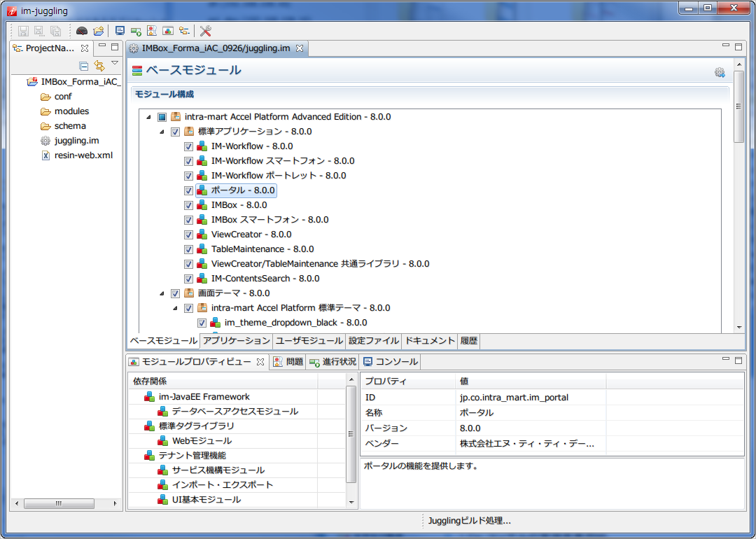
Task: Click the blue monitor console toolbar icon
Action: click(120, 31)
